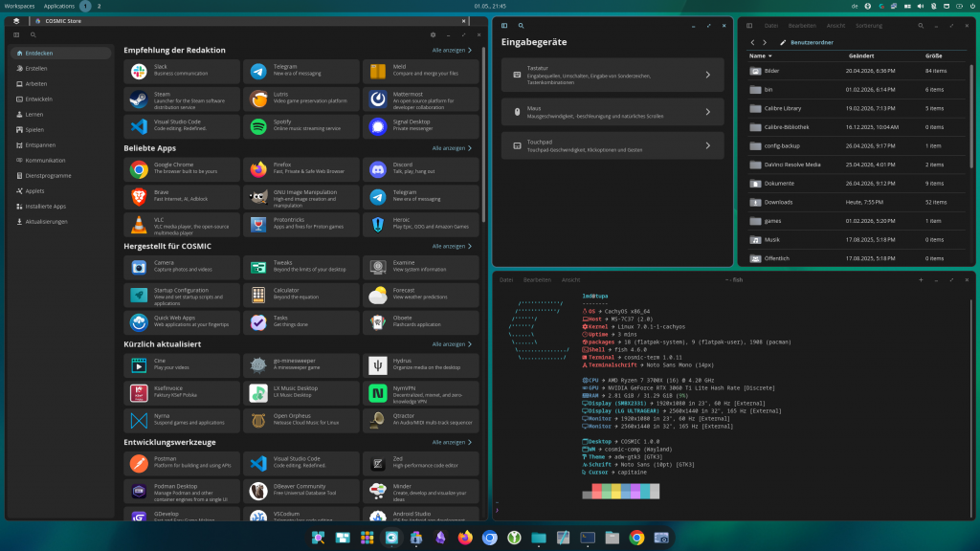The image size is (980, 551).
Task: Open Ansicht menu in the terminal
Action: point(570,280)
